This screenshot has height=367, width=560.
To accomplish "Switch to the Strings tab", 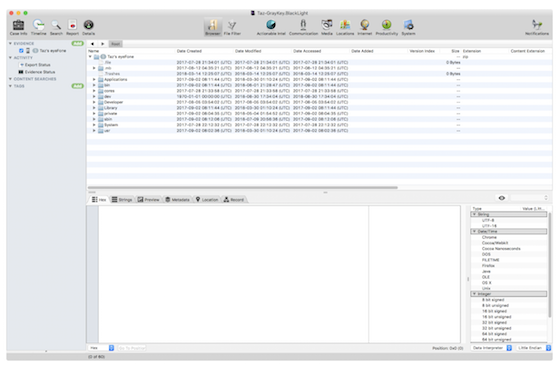I will tap(122, 200).
